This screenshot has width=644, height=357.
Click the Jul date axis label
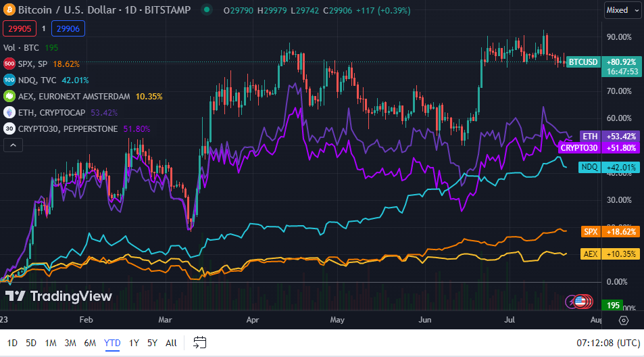click(x=510, y=320)
